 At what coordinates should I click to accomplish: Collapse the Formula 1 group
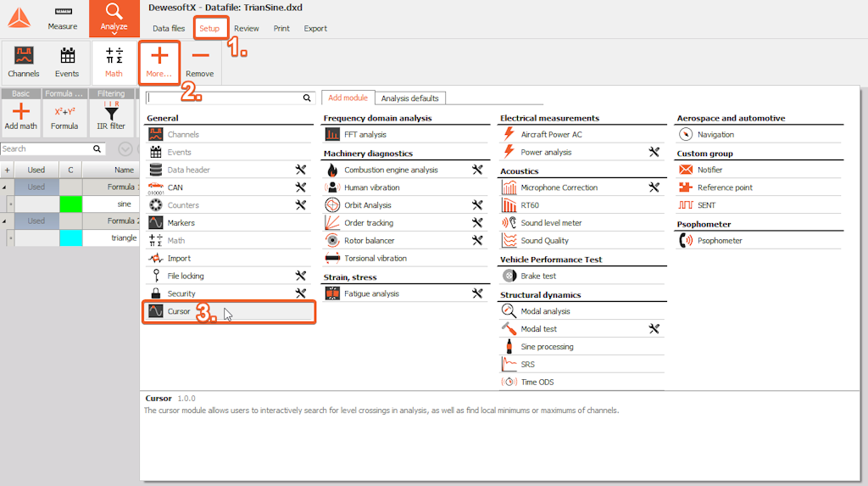point(4,187)
